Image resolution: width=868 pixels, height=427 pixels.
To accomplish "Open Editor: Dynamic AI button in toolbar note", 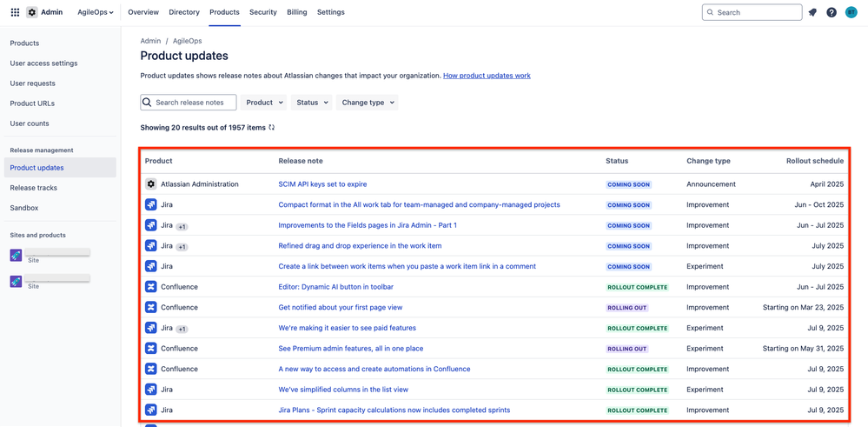I will (336, 287).
